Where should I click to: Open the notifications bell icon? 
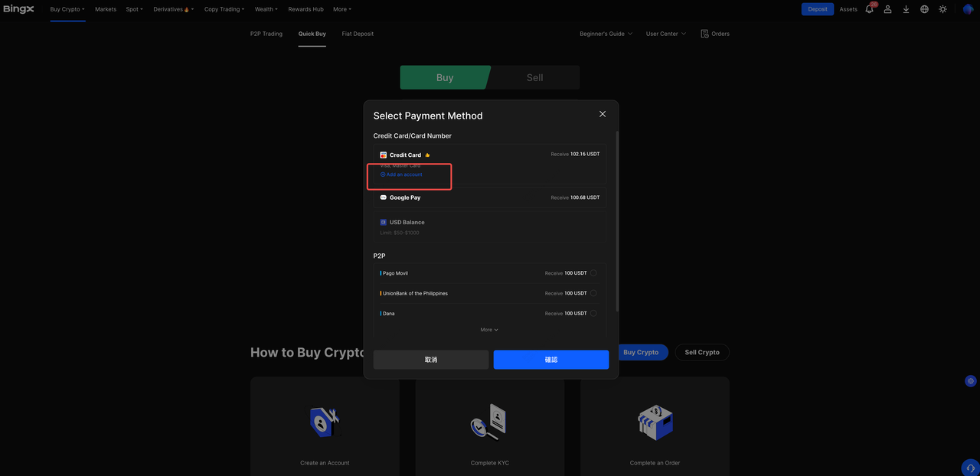pyautogui.click(x=869, y=9)
